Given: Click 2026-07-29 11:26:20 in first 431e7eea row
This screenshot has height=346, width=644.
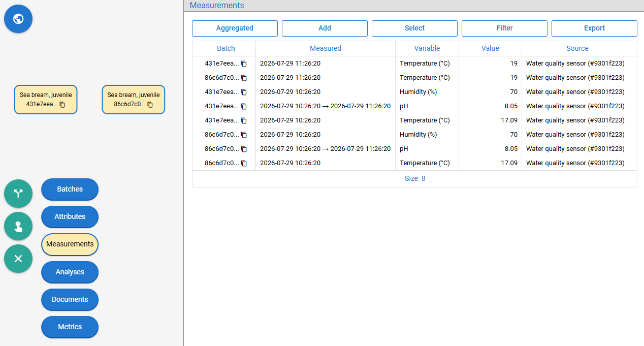Looking at the screenshot, I should coord(290,64).
